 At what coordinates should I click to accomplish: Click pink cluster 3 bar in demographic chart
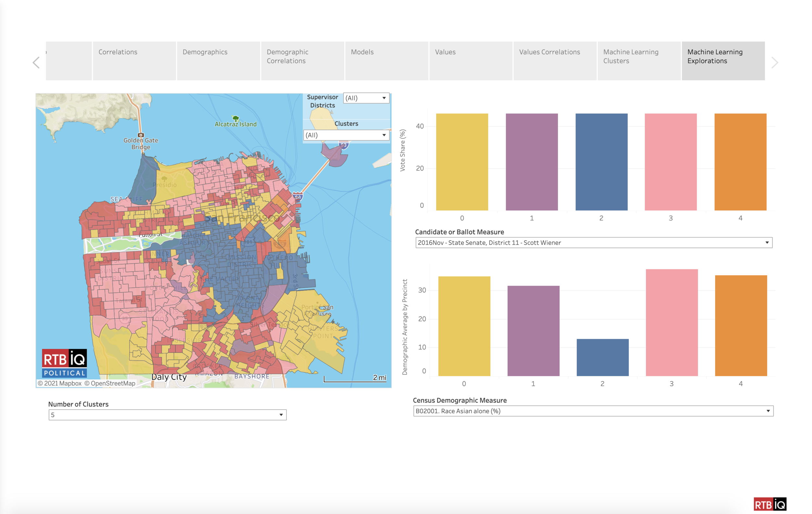pos(671,322)
